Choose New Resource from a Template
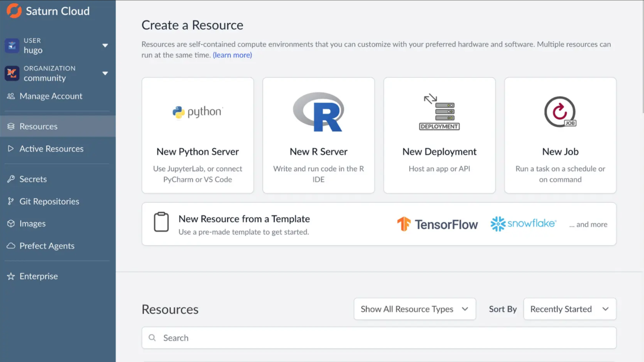The width and height of the screenshot is (644, 362). tap(379, 224)
